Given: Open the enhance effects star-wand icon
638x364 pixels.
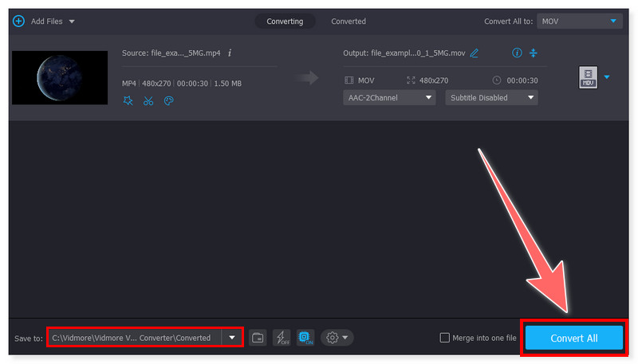Looking at the screenshot, I should pos(128,101).
